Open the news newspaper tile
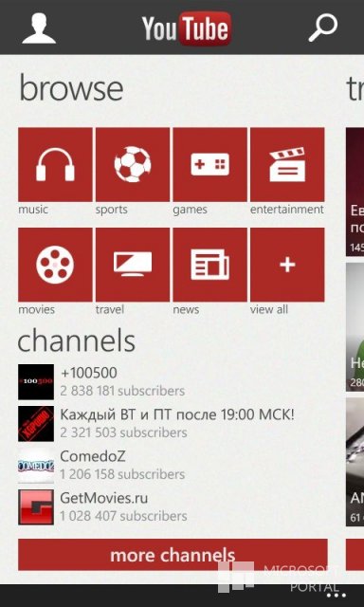Screen dimensions: 364x607 pos(210,265)
